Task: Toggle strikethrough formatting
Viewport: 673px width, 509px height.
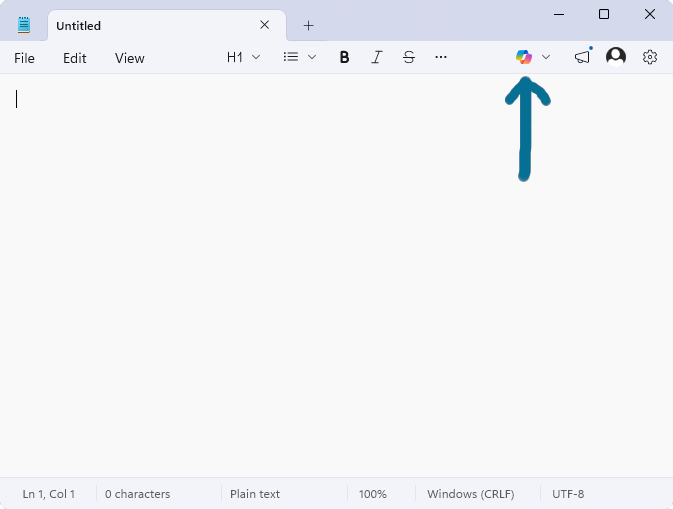Action: tap(409, 57)
